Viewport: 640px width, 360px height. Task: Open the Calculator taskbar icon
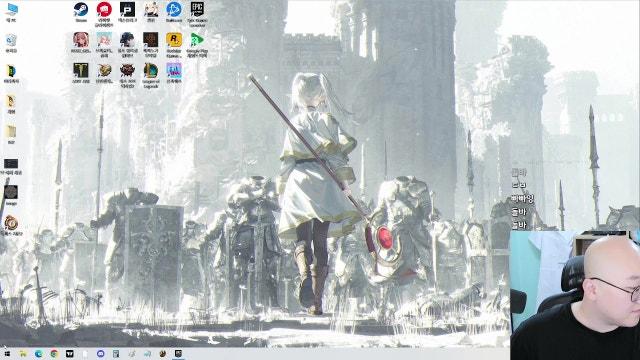point(116,353)
